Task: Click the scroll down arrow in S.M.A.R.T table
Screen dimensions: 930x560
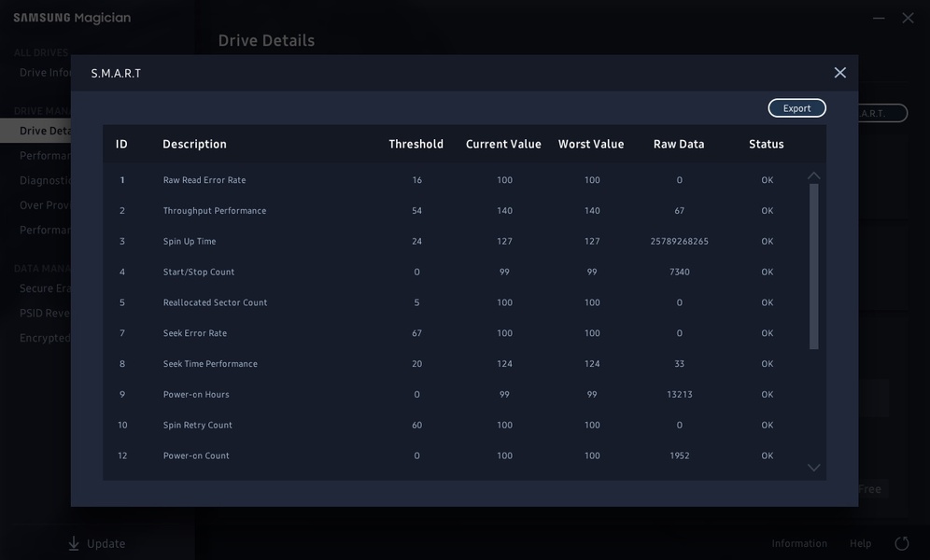Action: click(813, 468)
